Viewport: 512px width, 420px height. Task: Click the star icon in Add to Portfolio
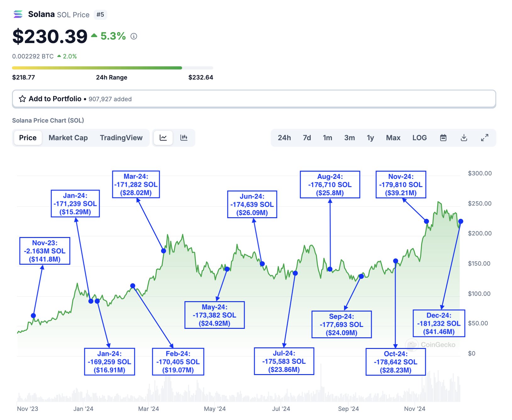[x=22, y=99]
